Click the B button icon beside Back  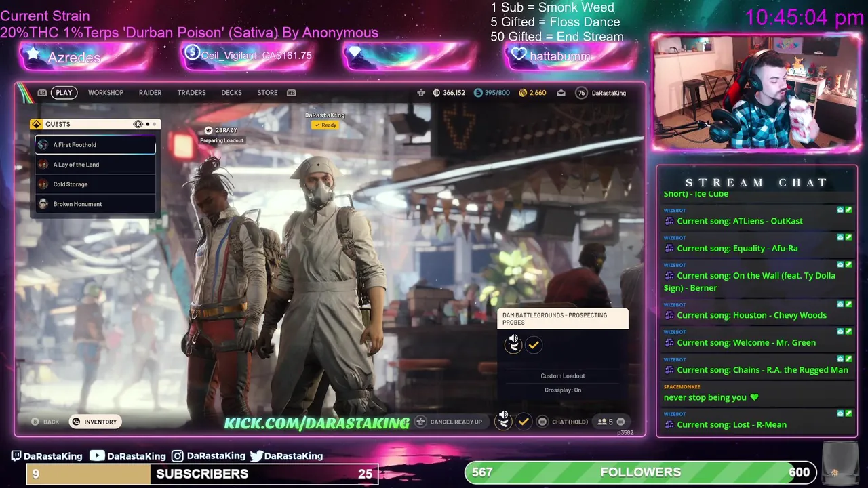click(x=35, y=422)
